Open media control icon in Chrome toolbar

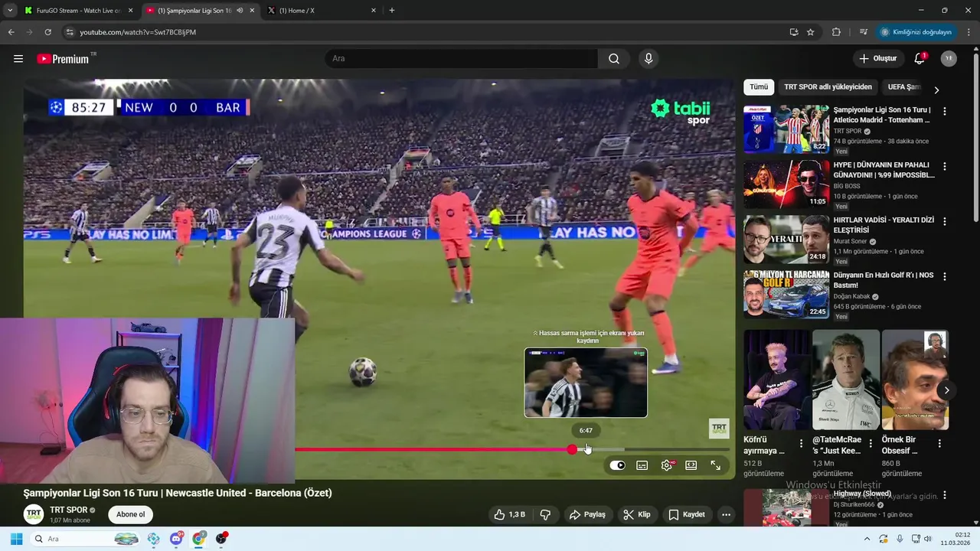864,32
